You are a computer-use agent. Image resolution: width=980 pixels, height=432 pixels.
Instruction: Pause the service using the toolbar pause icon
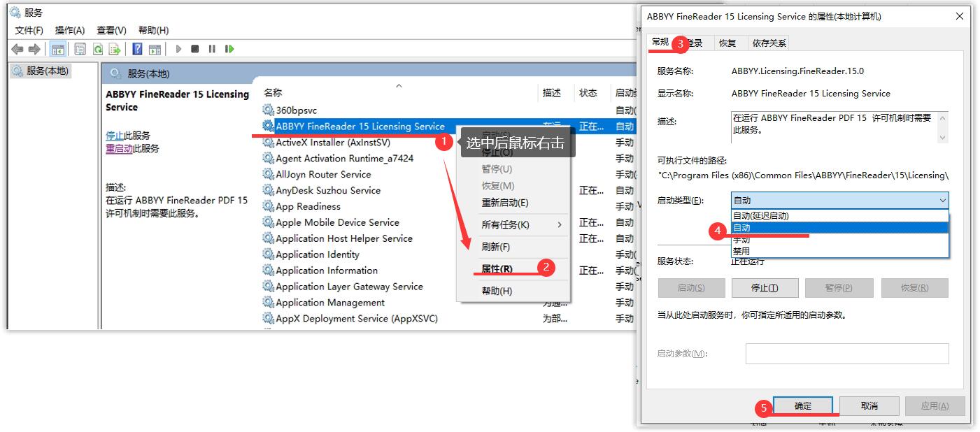[x=212, y=49]
